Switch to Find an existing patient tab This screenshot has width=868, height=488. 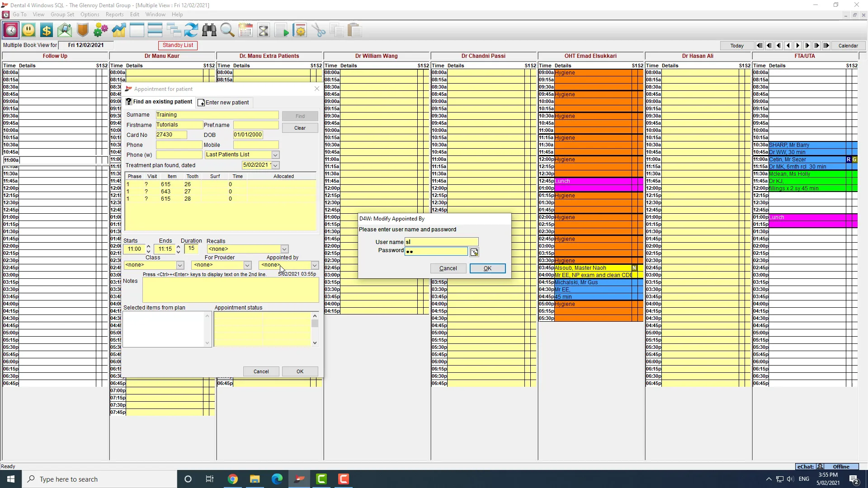[x=159, y=102]
